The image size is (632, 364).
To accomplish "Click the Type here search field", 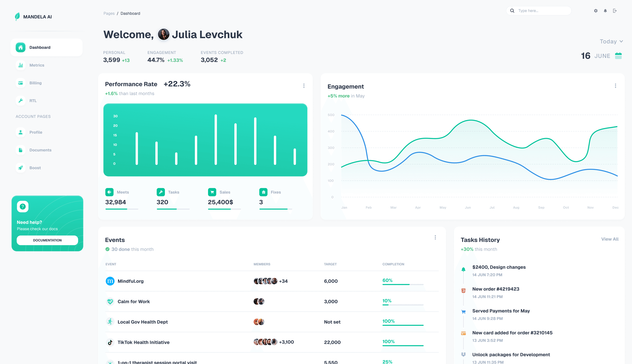I will pyautogui.click(x=539, y=11).
